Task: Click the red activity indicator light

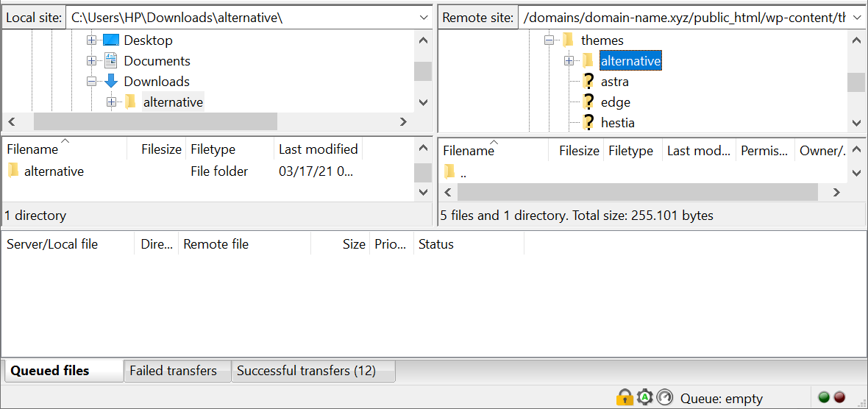Action: pyautogui.click(x=839, y=397)
